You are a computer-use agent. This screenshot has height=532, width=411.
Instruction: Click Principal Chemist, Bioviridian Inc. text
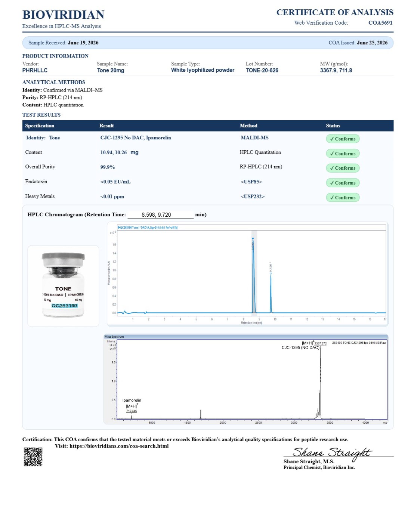319,468
